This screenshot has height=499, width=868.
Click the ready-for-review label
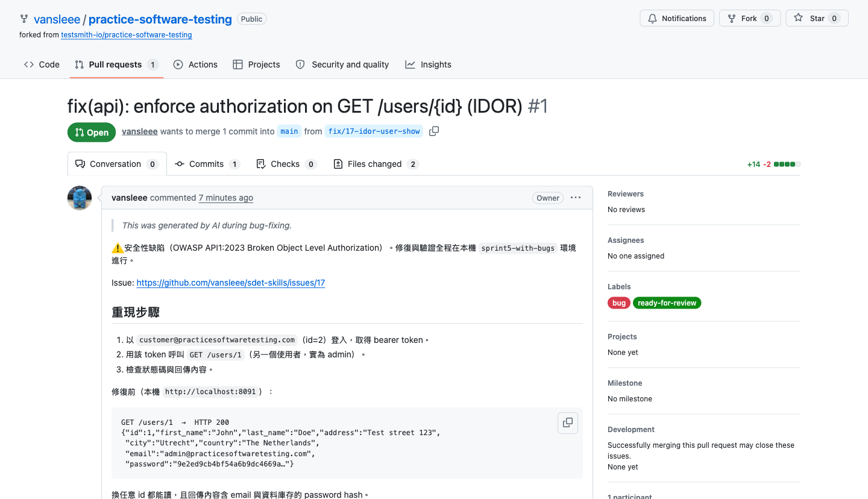click(x=667, y=303)
